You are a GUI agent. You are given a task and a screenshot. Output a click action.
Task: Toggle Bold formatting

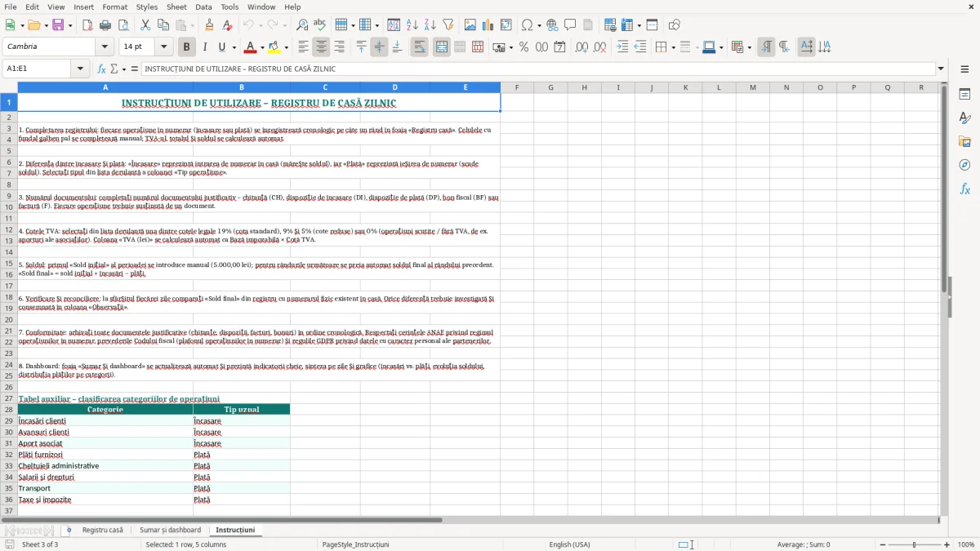click(x=186, y=47)
